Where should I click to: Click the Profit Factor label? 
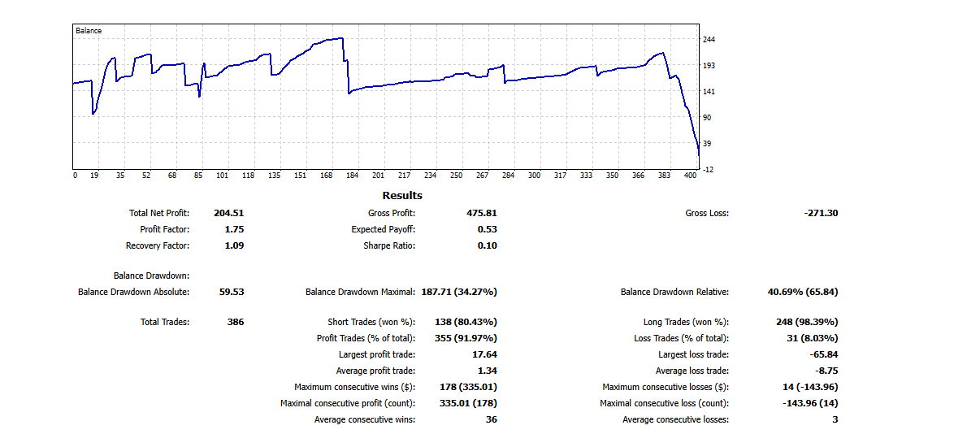(165, 230)
